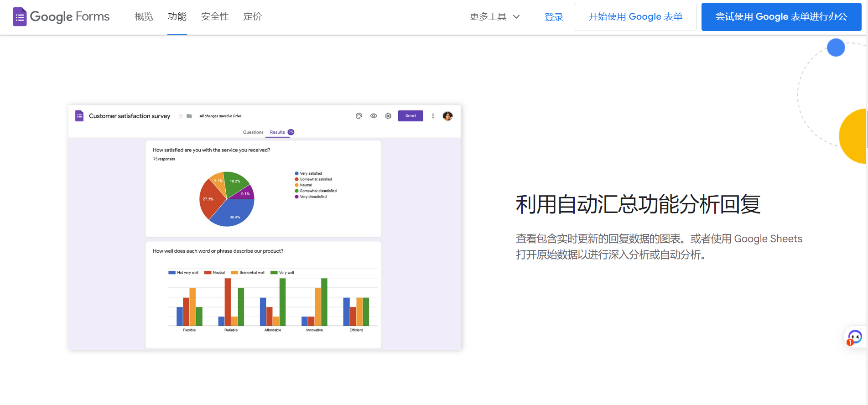Open the customize theme palette icon
Image resolution: width=868 pixels, height=405 pixels.
click(x=359, y=116)
